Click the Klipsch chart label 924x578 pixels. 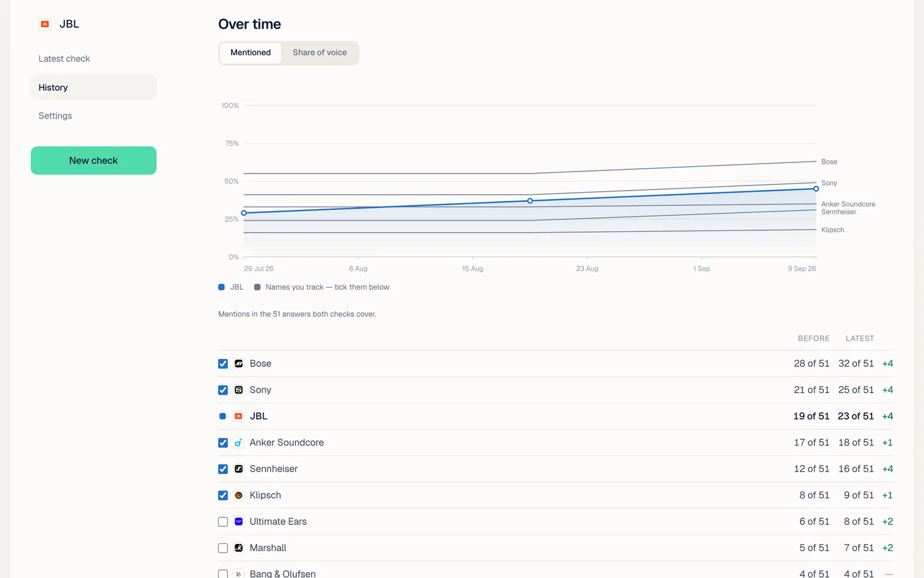[833, 230]
